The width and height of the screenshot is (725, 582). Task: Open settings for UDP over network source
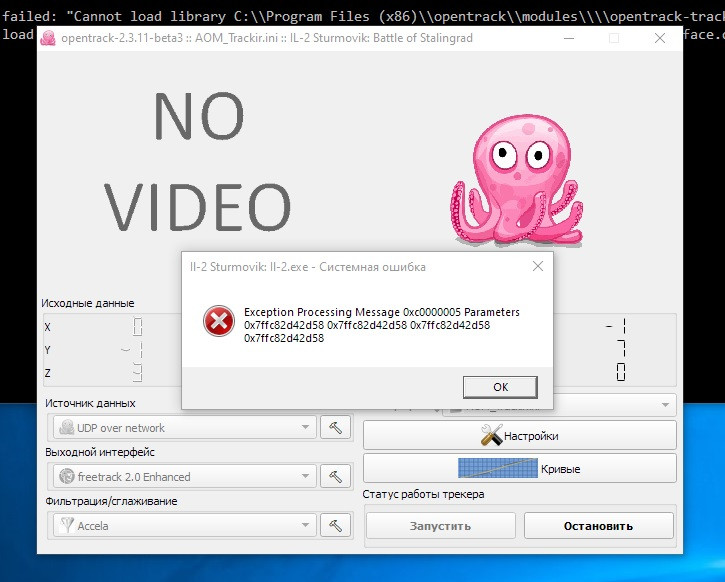(x=335, y=428)
